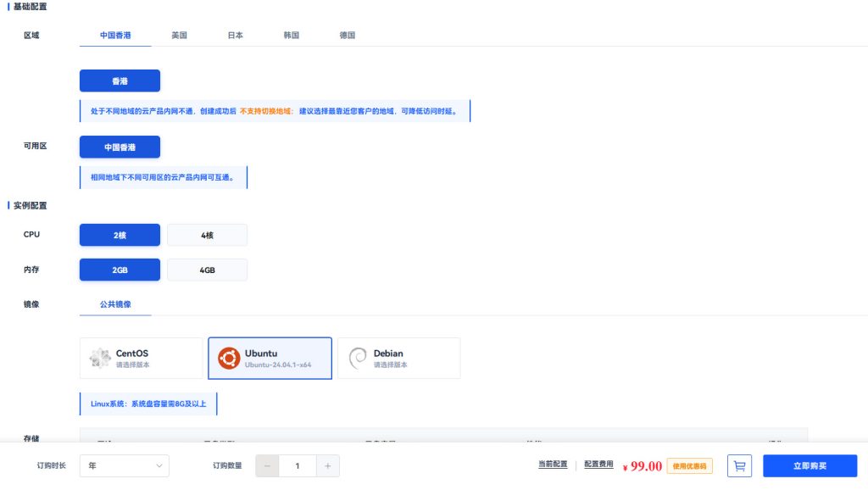Open the 韩国 region tab
Screen dimensions: 868x490
(x=292, y=36)
